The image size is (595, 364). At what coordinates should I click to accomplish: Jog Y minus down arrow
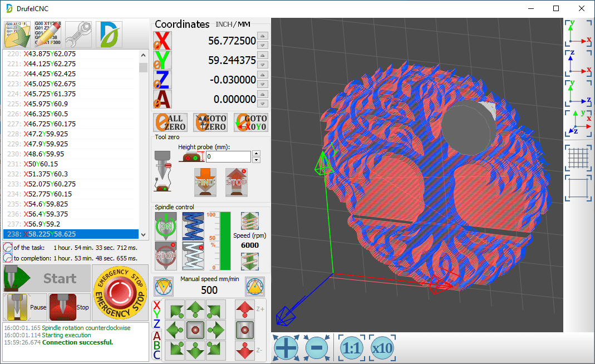pos(195,350)
